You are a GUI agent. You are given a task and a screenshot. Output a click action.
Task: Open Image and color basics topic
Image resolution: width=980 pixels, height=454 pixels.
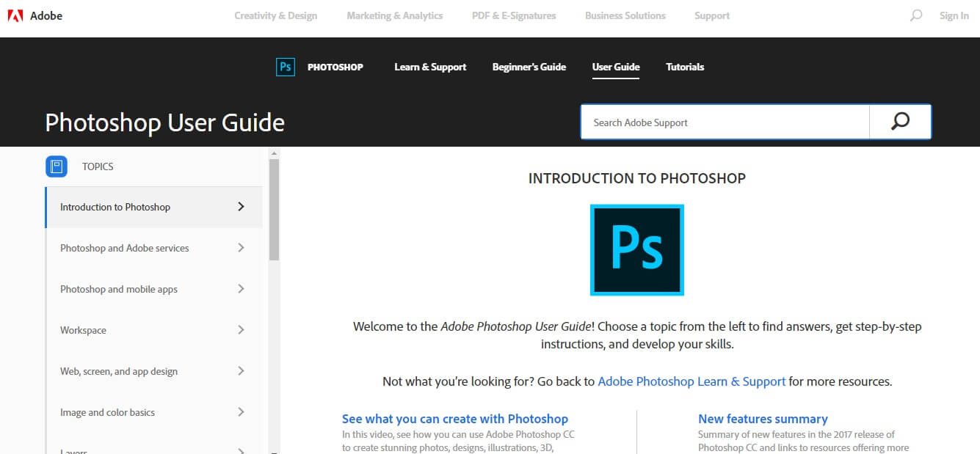click(x=108, y=412)
